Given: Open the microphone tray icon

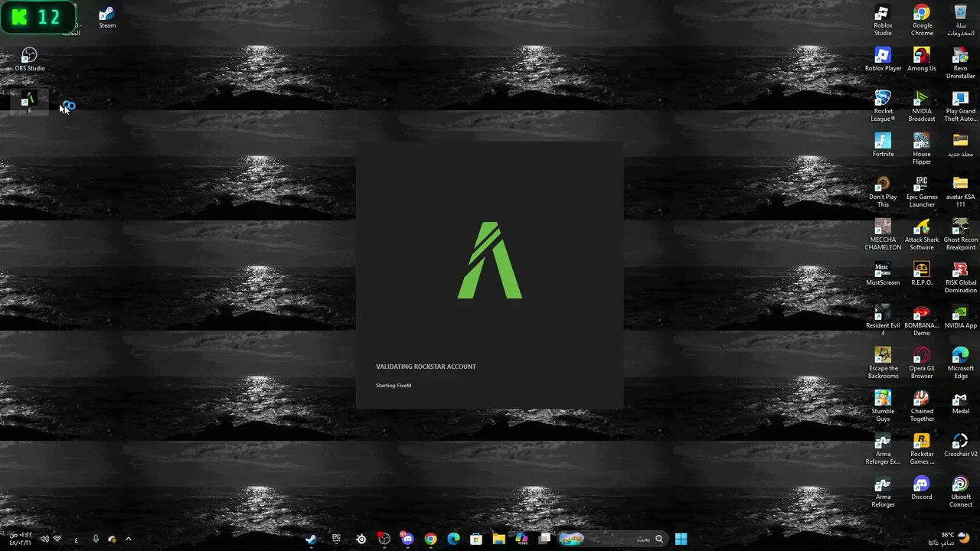Looking at the screenshot, I should 96,540.
